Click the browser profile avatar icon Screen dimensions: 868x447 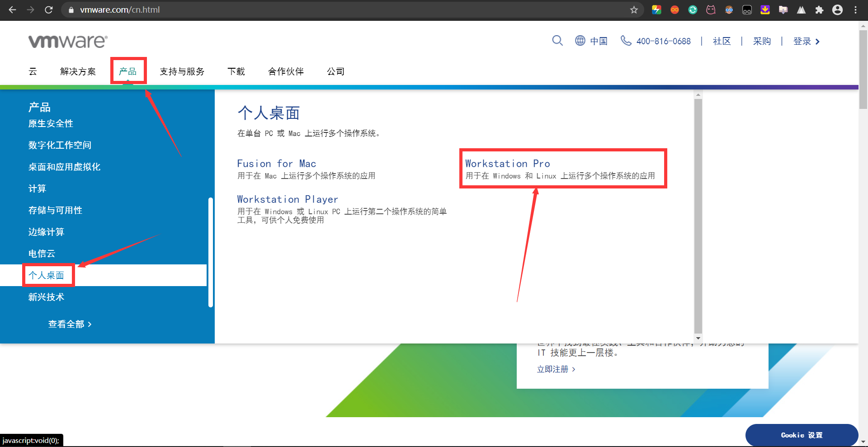(x=837, y=9)
